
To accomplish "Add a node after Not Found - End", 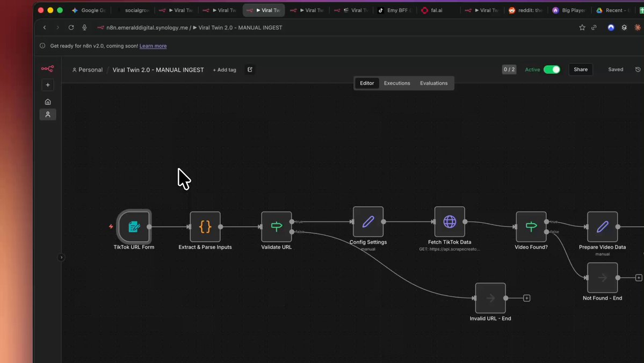I will point(639,278).
